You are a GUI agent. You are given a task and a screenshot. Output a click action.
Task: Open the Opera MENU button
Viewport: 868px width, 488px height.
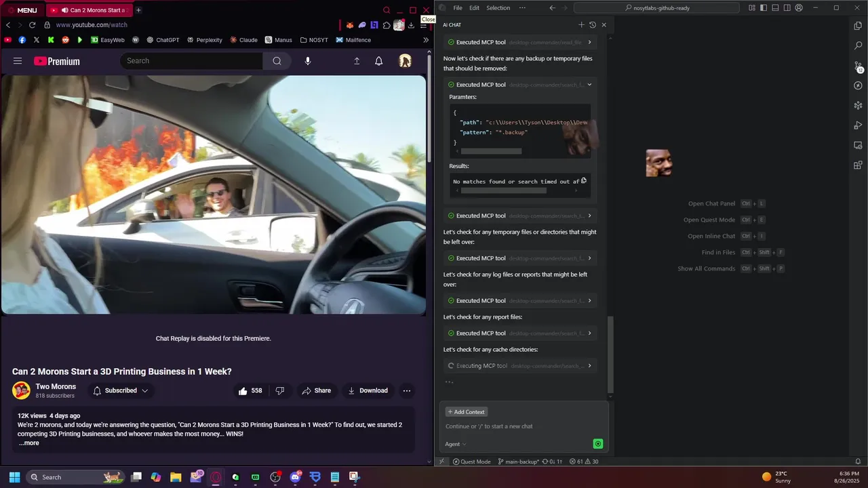tap(22, 10)
